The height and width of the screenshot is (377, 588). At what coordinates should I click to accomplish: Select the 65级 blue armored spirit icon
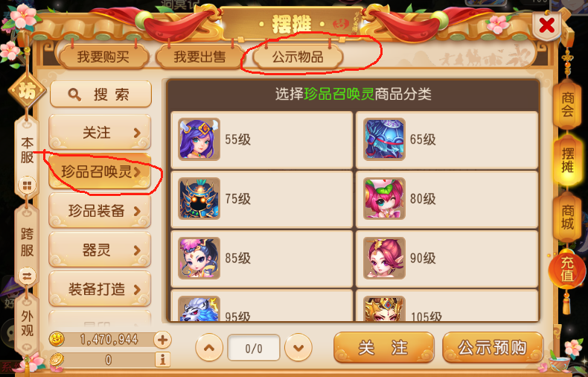pos(384,139)
